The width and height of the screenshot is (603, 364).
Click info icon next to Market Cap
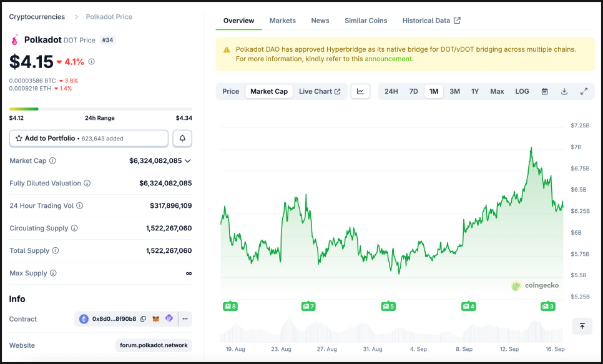point(52,161)
